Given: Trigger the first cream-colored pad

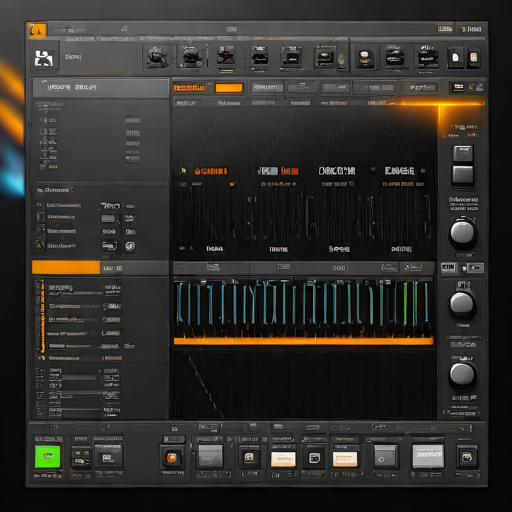Looking at the screenshot, I should pyautogui.click(x=283, y=459).
